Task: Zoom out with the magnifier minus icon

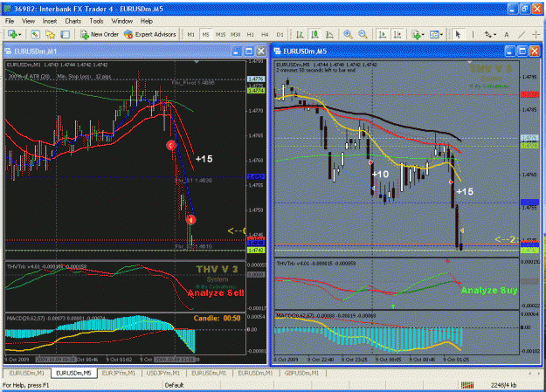Action: [x=363, y=34]
